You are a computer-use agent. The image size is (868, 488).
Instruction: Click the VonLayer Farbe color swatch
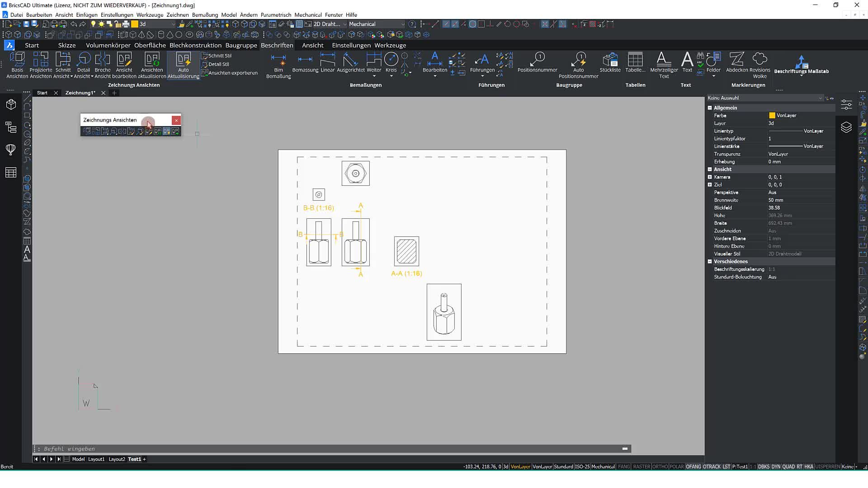(x=772, y=116)
